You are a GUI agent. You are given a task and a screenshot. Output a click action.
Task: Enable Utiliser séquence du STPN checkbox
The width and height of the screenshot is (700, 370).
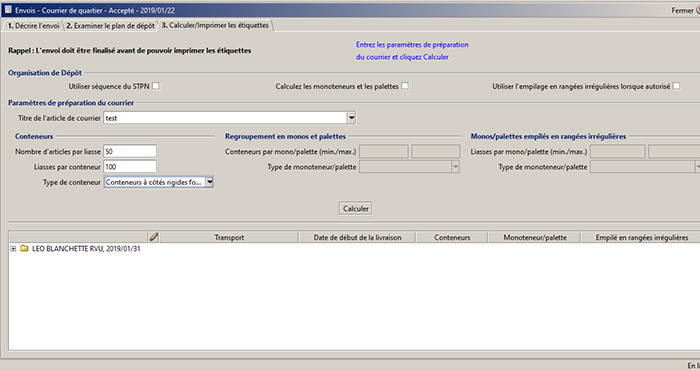[155, 86]
